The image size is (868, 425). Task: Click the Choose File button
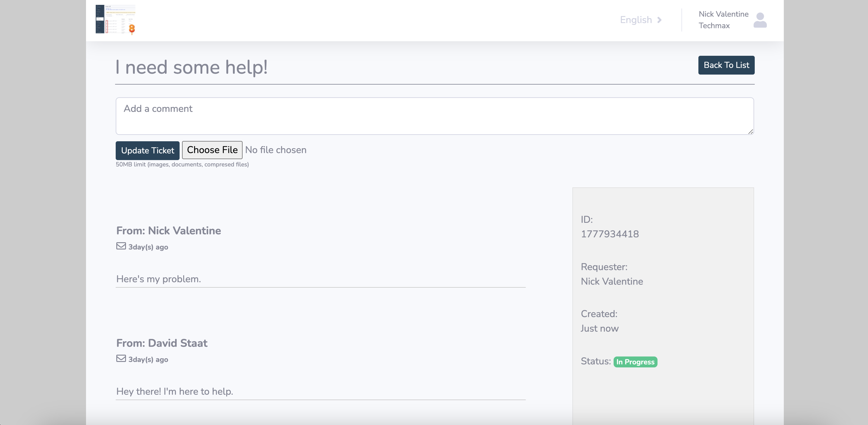click(212, 150)
